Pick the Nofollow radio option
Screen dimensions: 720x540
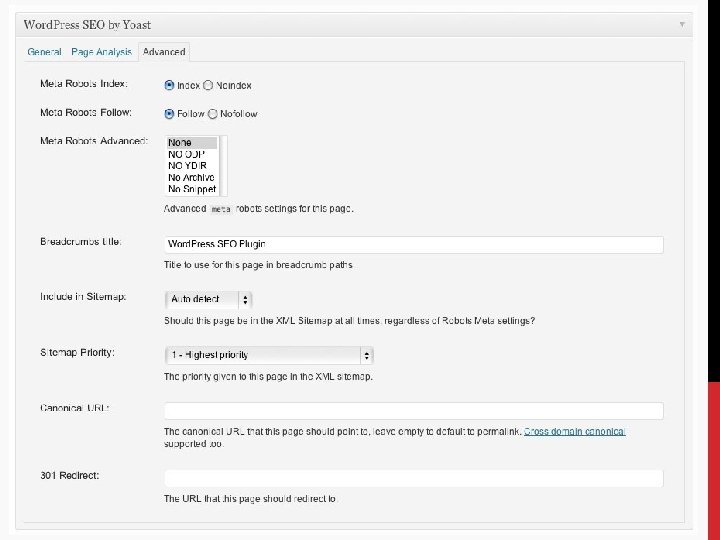[x=212, y=113]
